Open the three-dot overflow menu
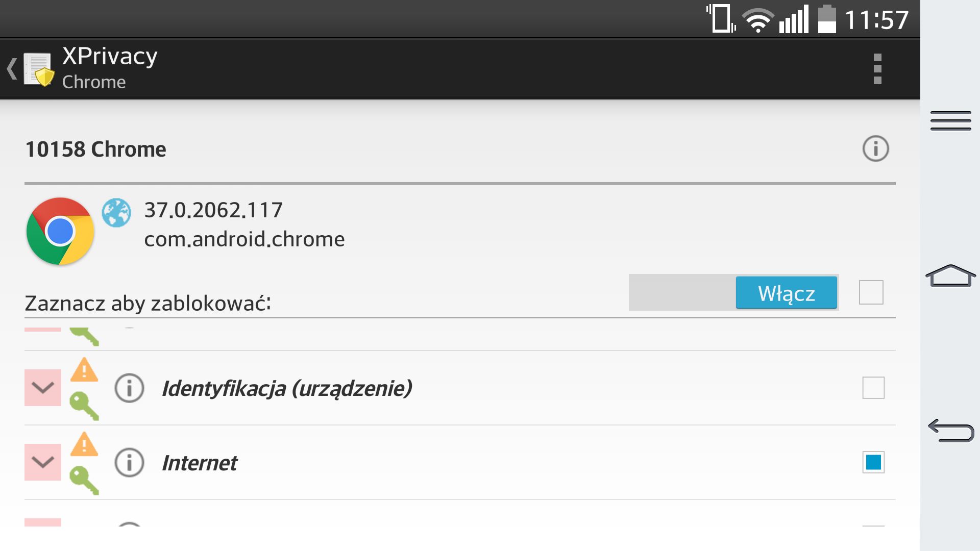980x551 pixels. 877,69
